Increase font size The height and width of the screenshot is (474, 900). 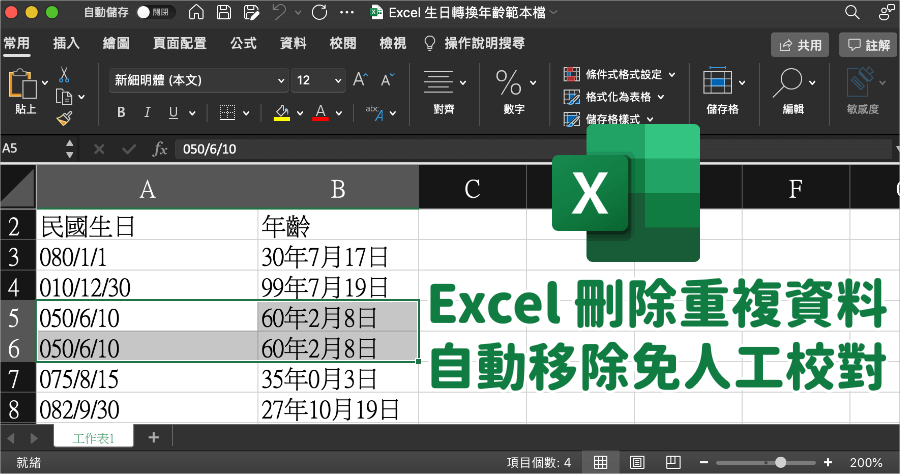pyautogui.click(x=360, y=80)
